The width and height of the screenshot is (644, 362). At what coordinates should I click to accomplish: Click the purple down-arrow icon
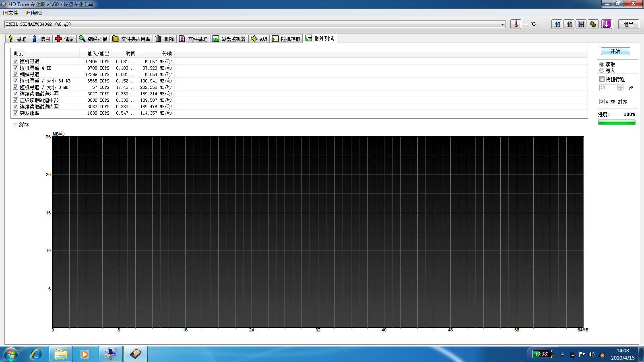click(607, 24)
